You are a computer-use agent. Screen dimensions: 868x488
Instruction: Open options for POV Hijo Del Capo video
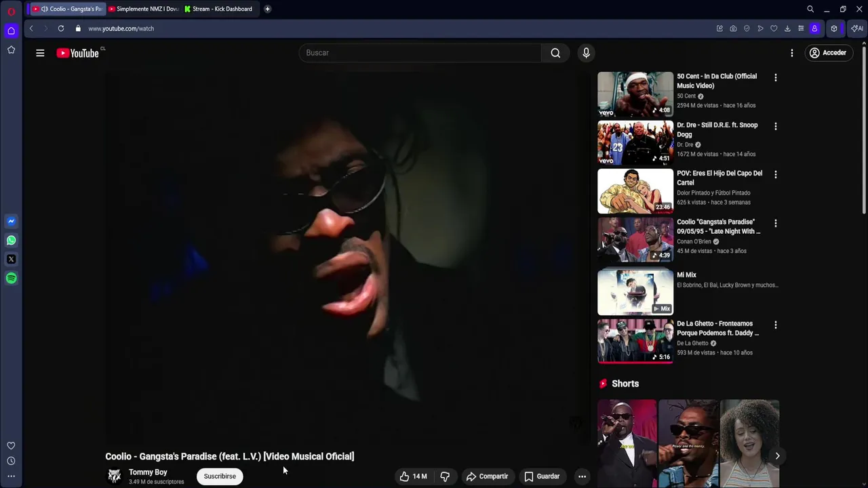coord(776,174)
